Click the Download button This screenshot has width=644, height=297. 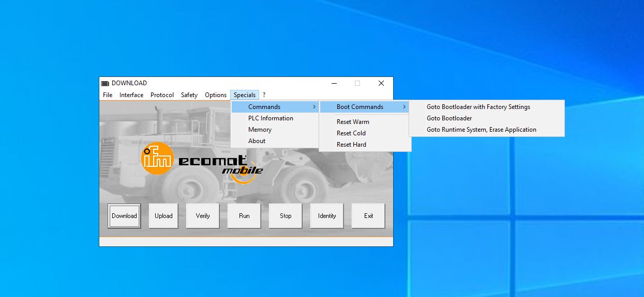click(124, 216)
